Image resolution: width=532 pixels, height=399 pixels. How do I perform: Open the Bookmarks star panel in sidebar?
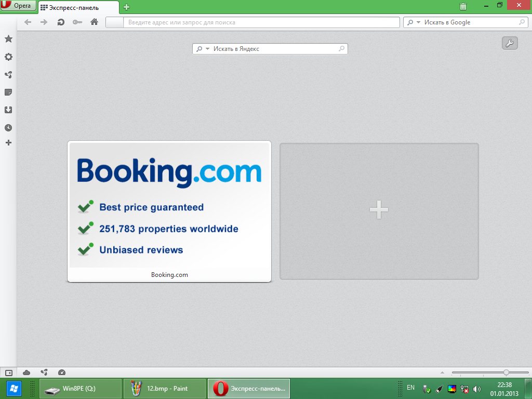coord(8,39)
